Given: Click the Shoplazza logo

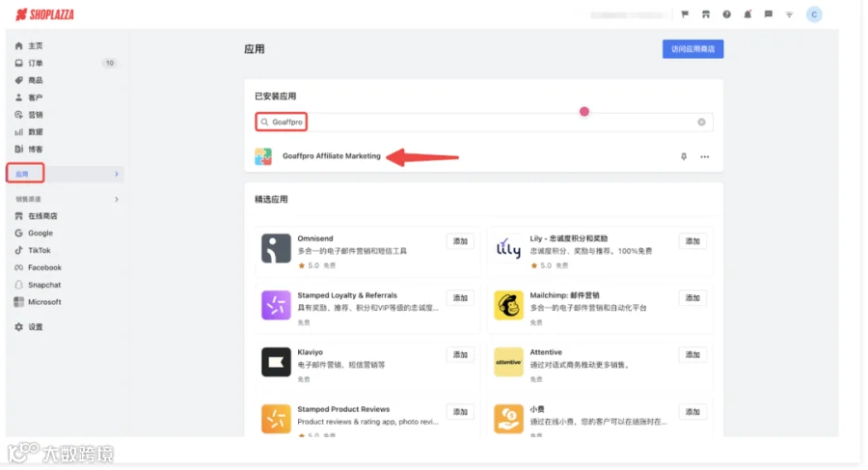Looking at the screenshot, I should click(x=44, y=14).
